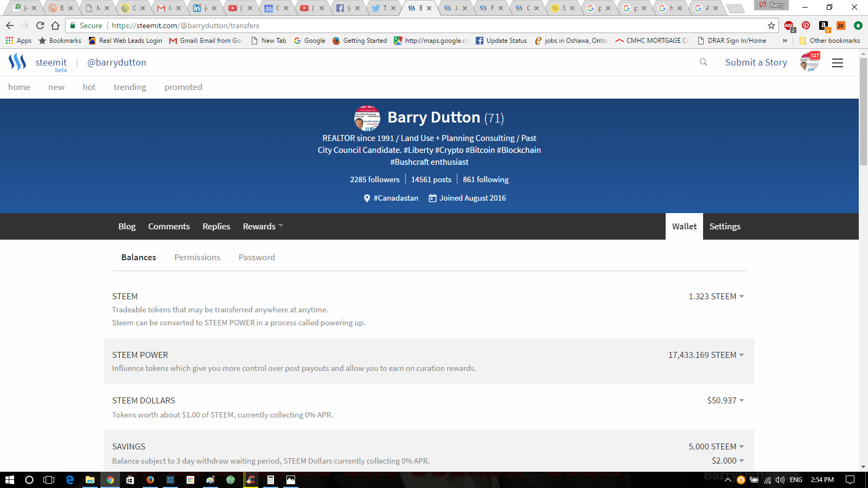868x488 pixels.
Task: Click the secure padlock in the address bar
Action: [73, 25]
